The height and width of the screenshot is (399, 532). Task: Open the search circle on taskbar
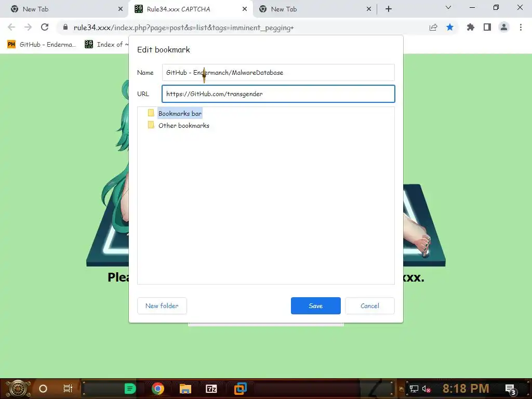point(43,389)
